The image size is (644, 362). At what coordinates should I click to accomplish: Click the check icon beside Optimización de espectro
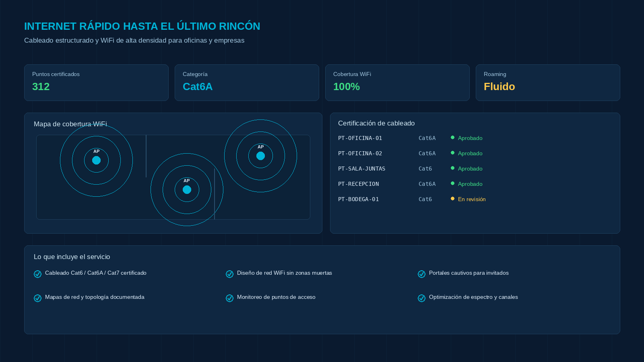(x=422, y=298)
